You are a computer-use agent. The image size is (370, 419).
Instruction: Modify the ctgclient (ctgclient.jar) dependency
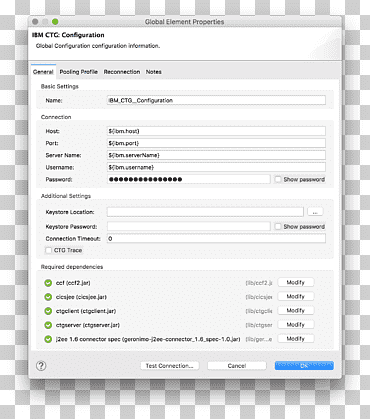(296, 310)
